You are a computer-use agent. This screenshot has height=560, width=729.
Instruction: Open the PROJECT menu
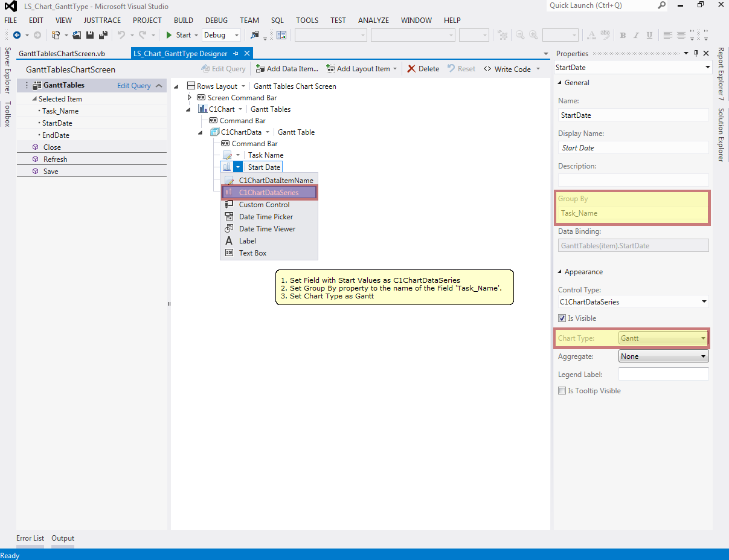(147, 20)
